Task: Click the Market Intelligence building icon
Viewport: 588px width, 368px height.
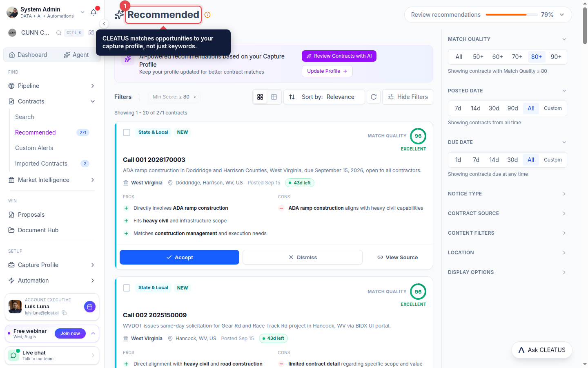Action: (11, 180)
